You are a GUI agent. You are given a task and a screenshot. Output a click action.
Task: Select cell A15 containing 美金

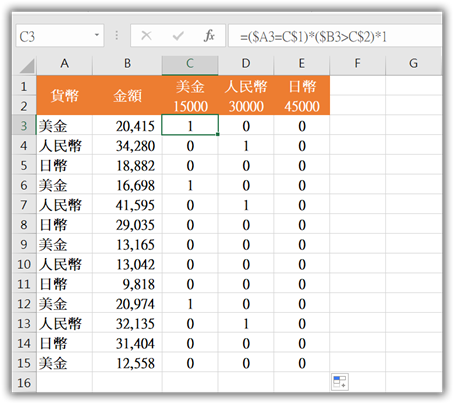(x=64, y=363)
